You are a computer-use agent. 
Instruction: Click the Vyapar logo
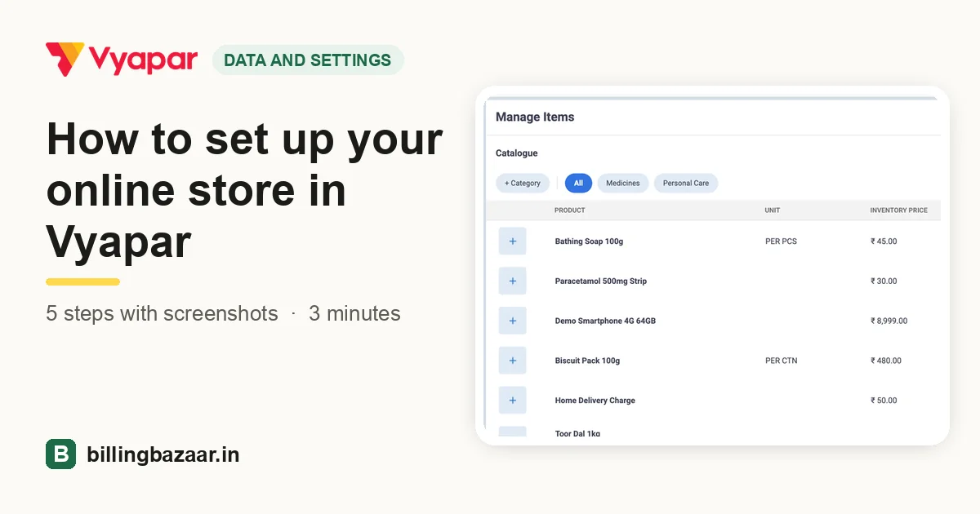tap(122, 60)
